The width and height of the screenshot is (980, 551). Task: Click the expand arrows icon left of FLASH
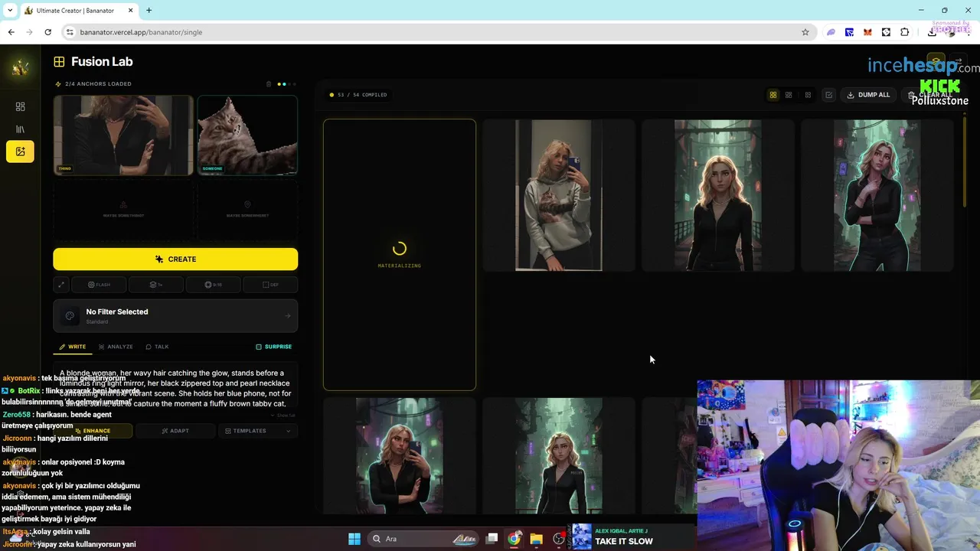coord(61,285)
